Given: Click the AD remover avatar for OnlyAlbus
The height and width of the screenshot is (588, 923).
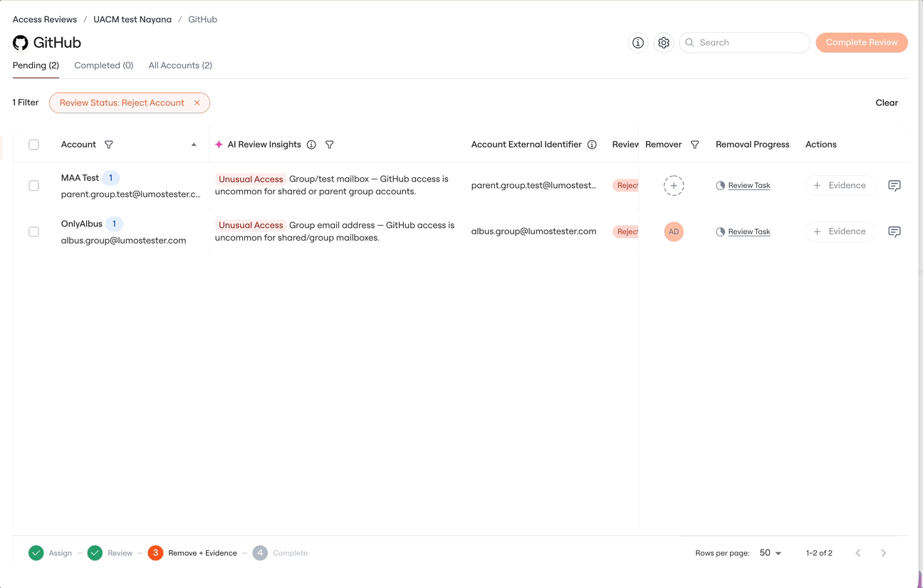Looking at the screenshot, I should 674,231.
